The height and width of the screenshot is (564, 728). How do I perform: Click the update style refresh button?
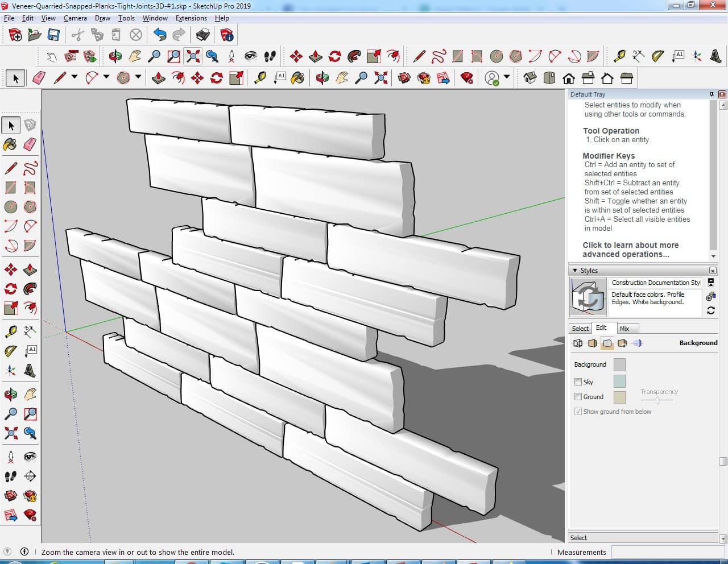tap(710, 310)
